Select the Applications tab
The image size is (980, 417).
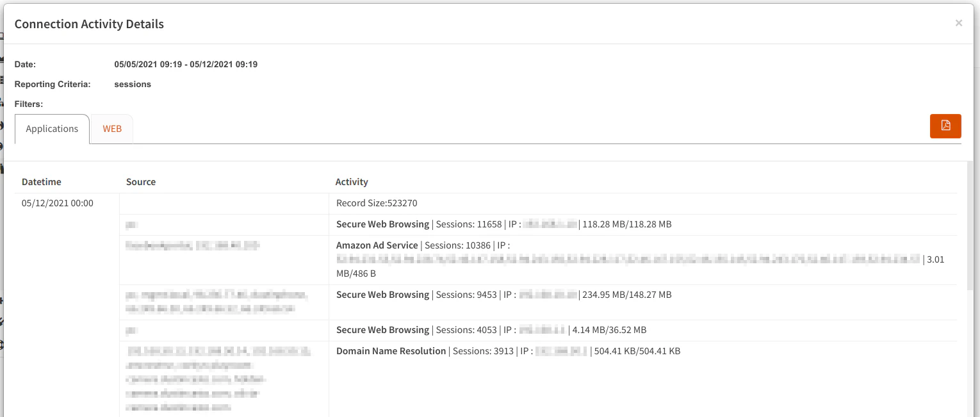tap(52, 129)
